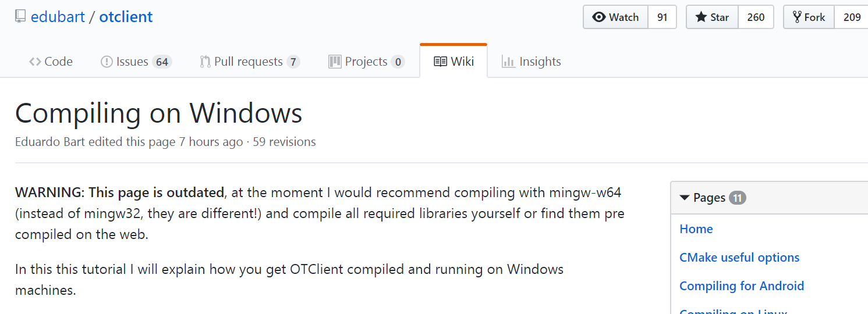
Task: Click the eye icon on Watch button
Action: pos(599,17)
